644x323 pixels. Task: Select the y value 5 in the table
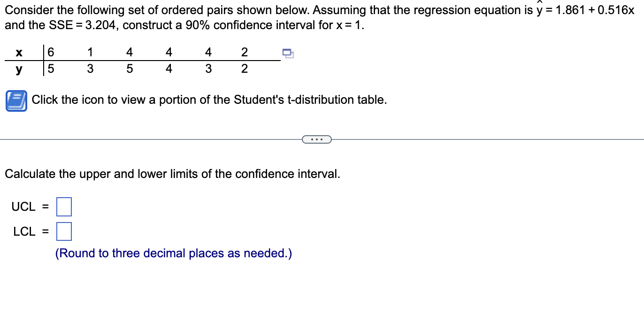click(x=50, y=69)
